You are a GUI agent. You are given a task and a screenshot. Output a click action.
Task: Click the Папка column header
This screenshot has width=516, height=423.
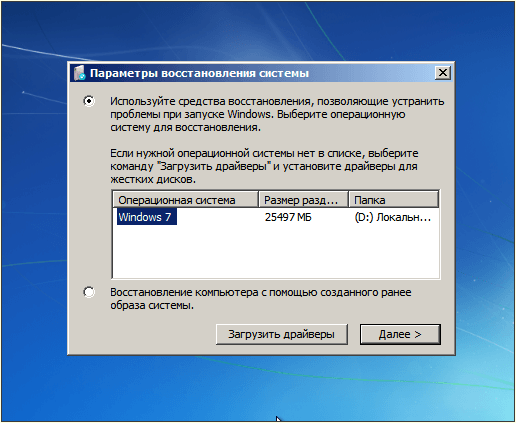tap(393, 200)
